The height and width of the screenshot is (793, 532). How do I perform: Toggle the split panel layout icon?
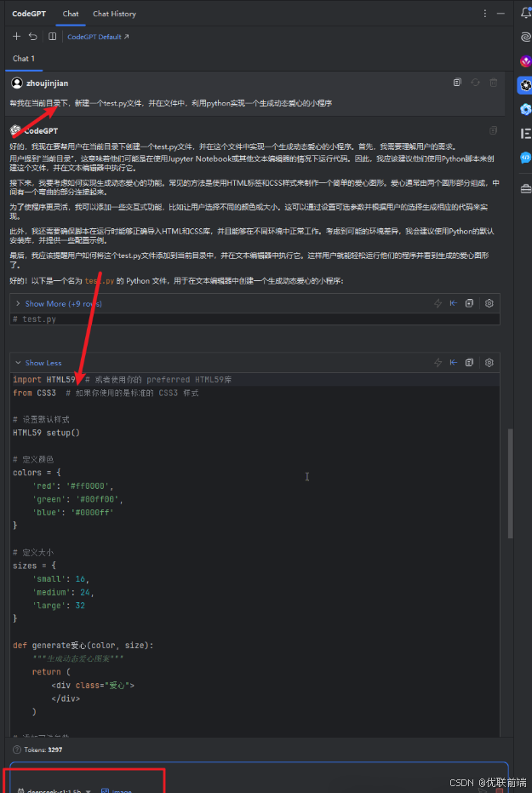coord(52,37)
